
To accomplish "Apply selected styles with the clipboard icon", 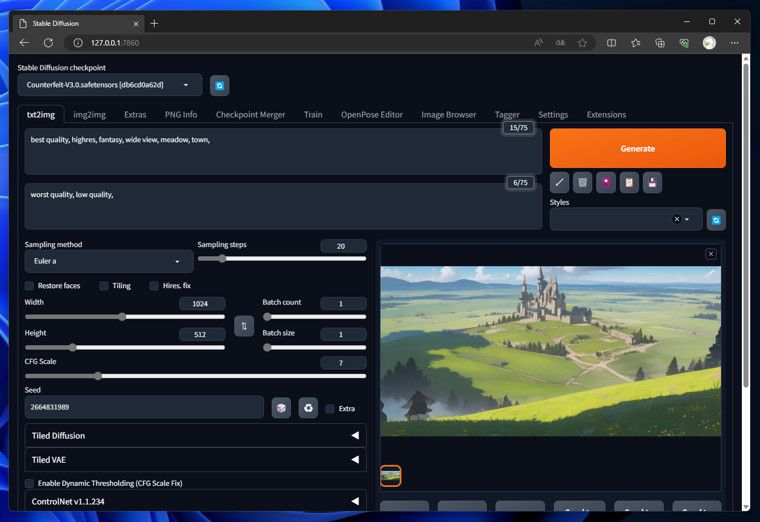I will coord(629,183).
